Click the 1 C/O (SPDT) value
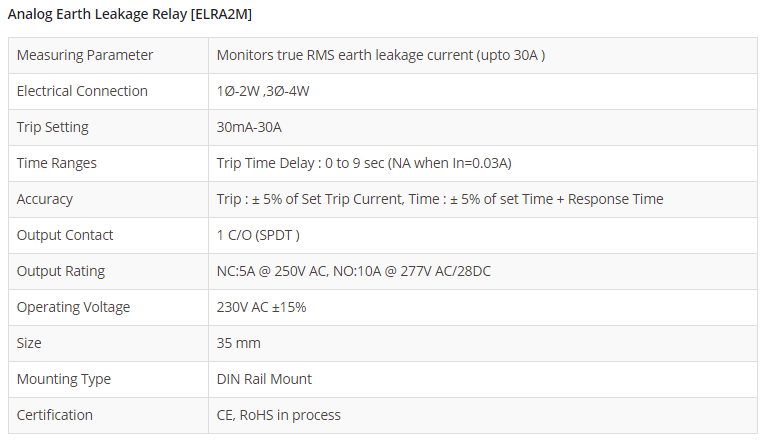The height and width of the screenshot is (440, 765). [258, 235]
